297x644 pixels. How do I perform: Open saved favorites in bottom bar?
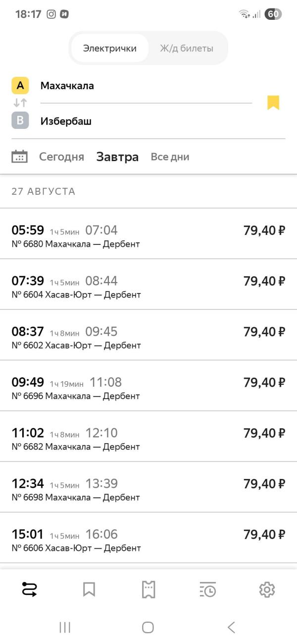pyautogui.click(x=89, y=589)
